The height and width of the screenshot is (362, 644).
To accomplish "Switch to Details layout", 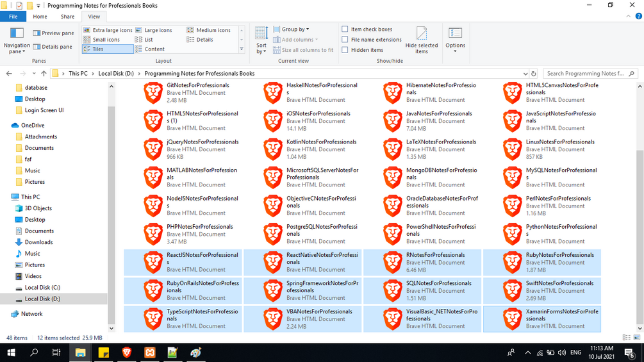I will click(200, 39).
